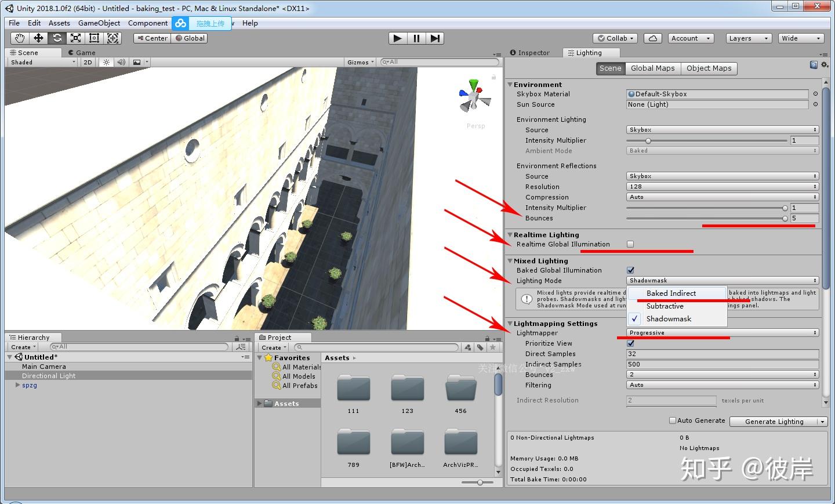Open the Gizmos dropdown
Screen dimensions: 835x504
(361, 62)
